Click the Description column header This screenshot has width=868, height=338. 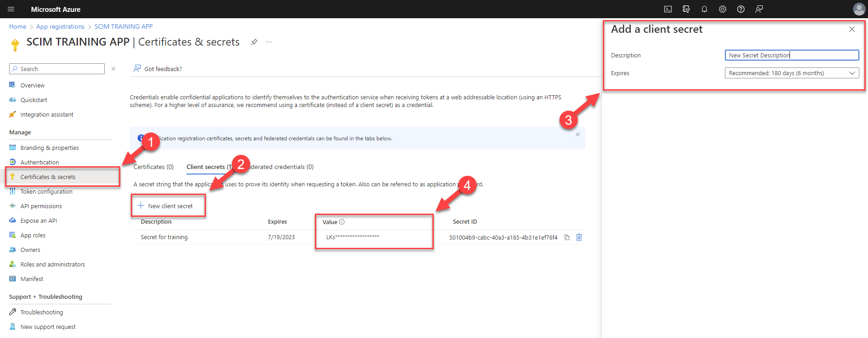(156, 222)
